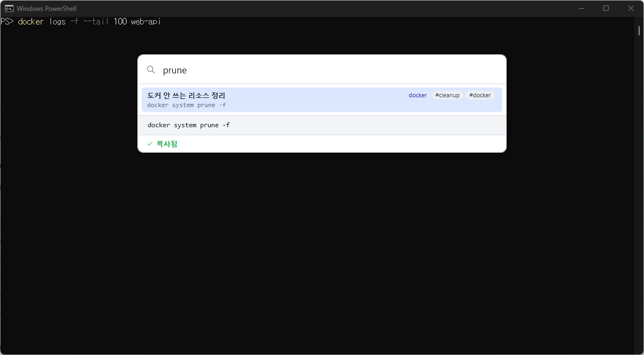Focus the search field containing "prune"
644x355 pixels.
coord(322,70)
